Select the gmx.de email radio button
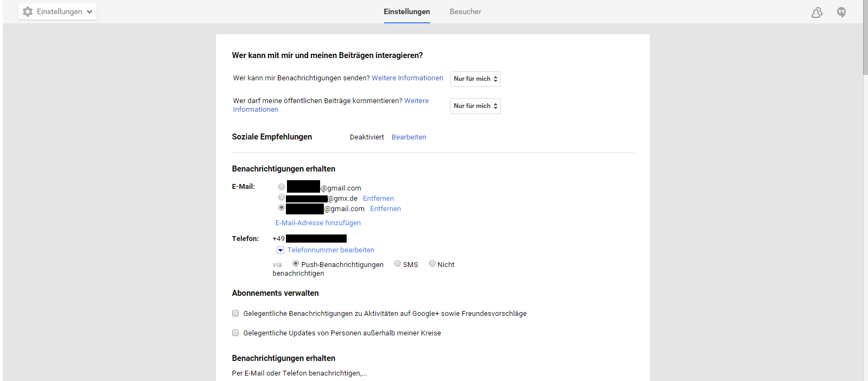This screenshot has height=381, width=868. click(x=282, y=198)
